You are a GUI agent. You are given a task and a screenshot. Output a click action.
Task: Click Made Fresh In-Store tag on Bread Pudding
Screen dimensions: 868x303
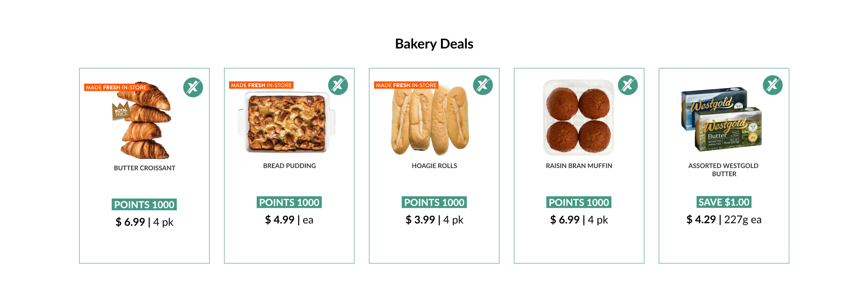click(x=261, y=85)
